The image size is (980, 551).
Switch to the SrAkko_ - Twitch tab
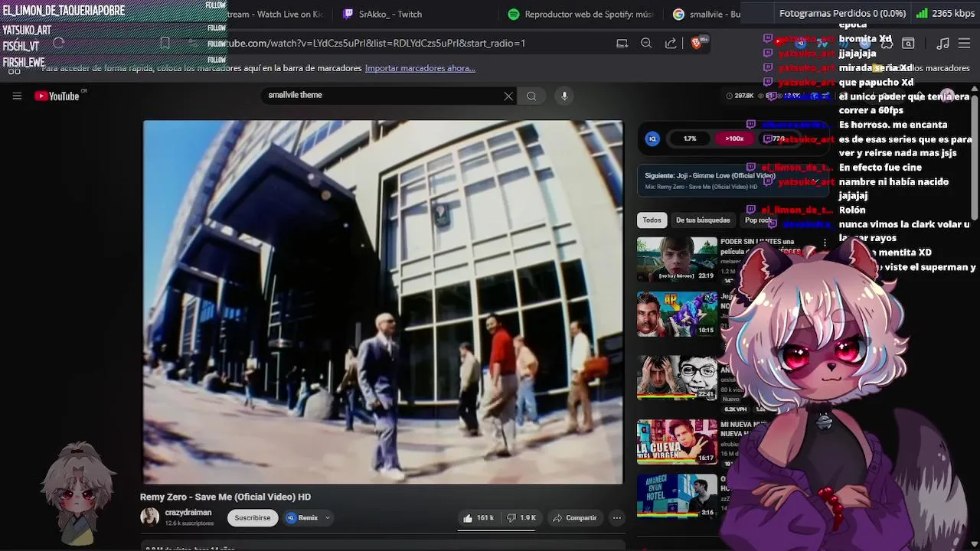coord(390,14)
